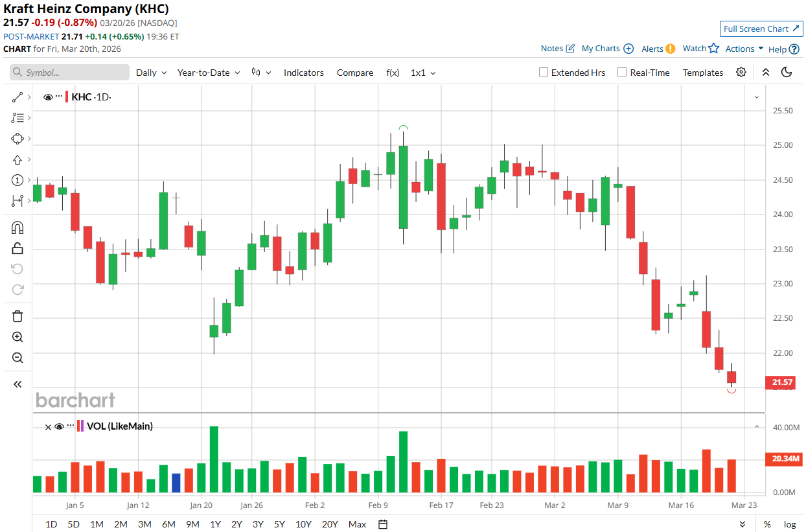Enable the Real-Time checkbox

click(x=622, y=73)
